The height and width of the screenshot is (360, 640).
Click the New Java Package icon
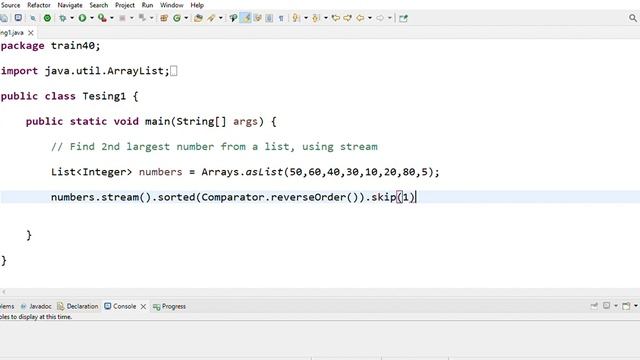point(164,18)
